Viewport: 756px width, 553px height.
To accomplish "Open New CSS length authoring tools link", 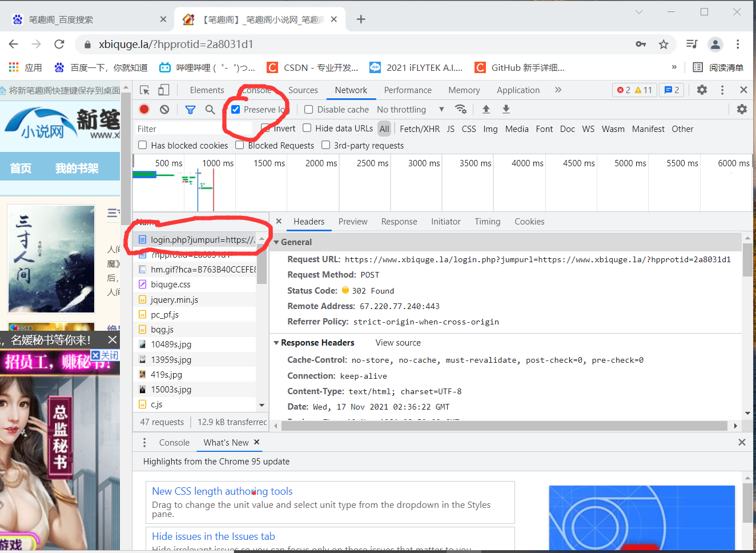I will point(222,491).
